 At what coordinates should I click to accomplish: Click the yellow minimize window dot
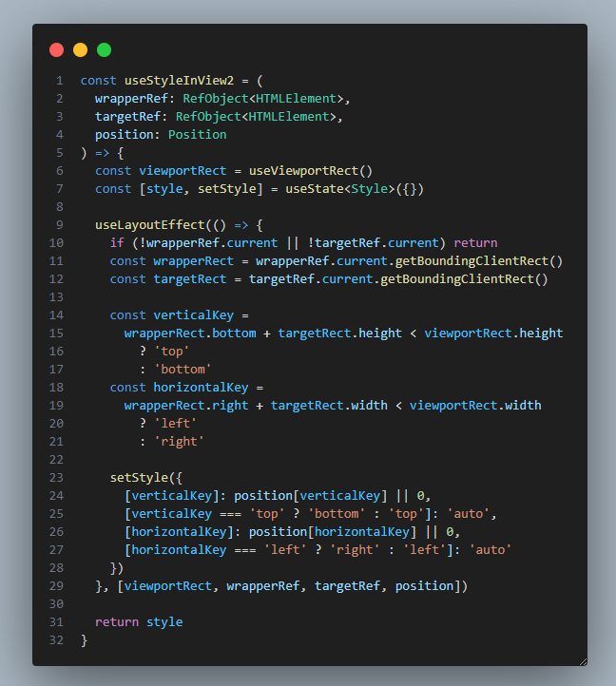80,49
